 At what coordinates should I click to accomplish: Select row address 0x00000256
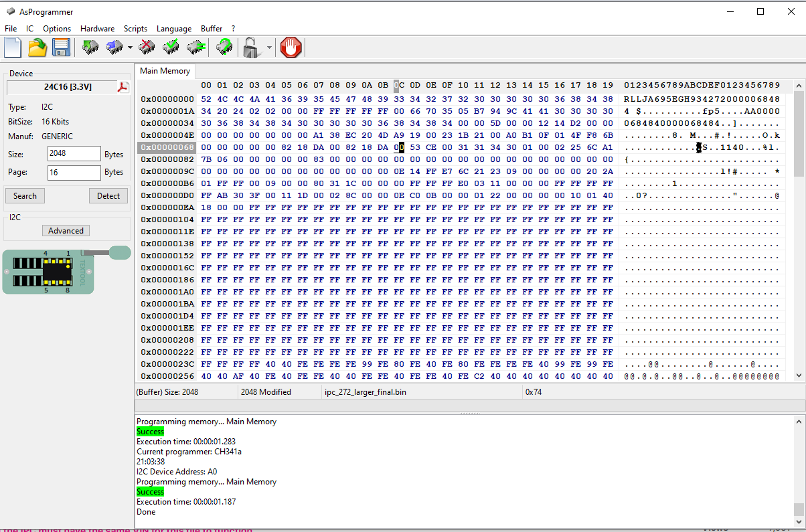pyautogui.click(x=167, y=376)
